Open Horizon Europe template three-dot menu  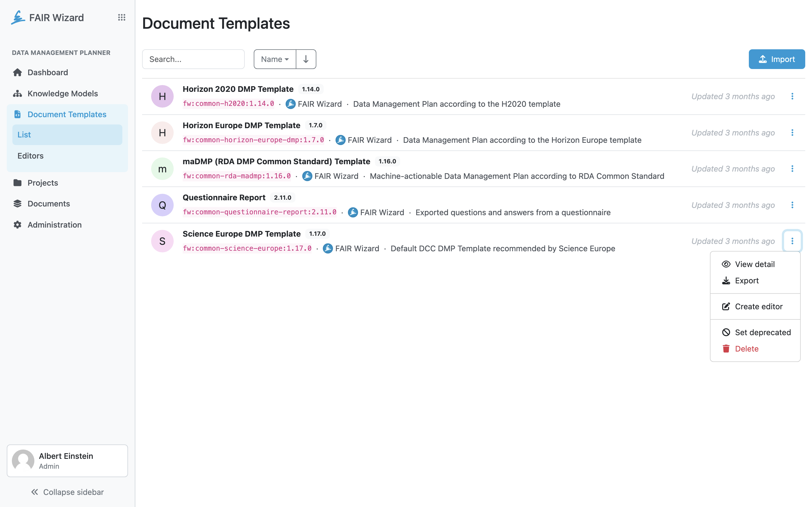tap(792, 133)
